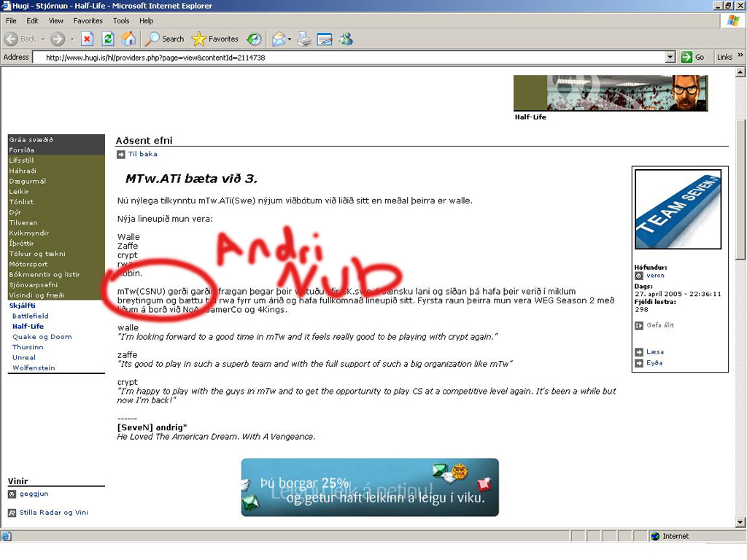Image resolution: width=747 pixels, height=560 pixels.
Task: Refresh the page with green arrows icon
Action: (x=108, y=39)
